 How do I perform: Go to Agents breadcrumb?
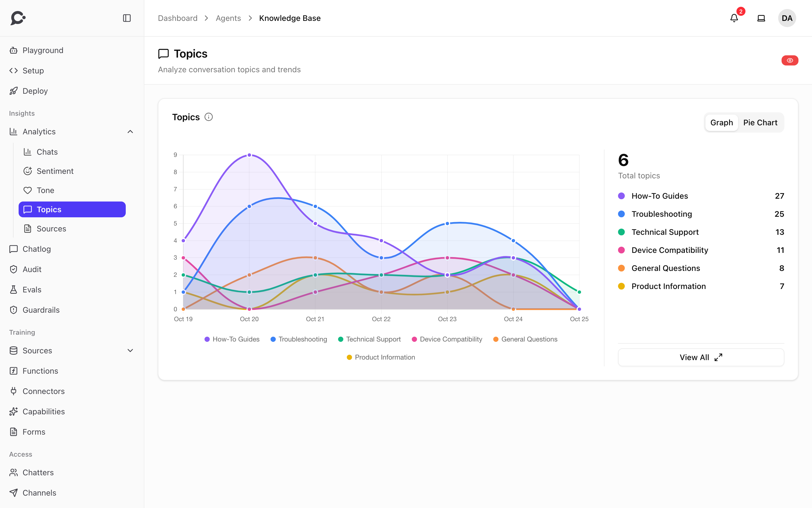228,18
